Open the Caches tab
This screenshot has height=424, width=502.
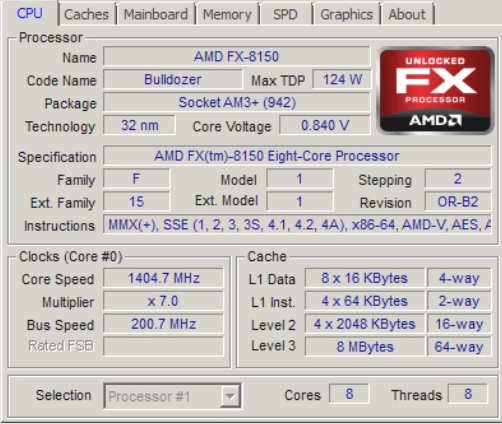pos(86,14)
